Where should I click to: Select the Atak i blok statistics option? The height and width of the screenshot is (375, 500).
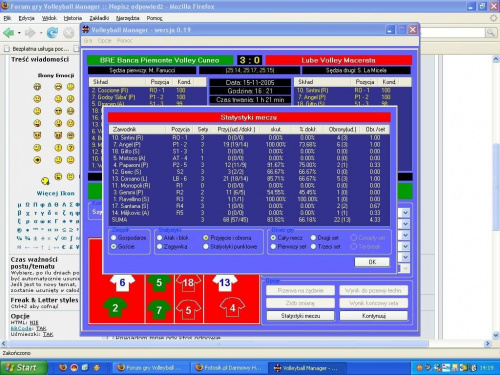tap(159, 238)
